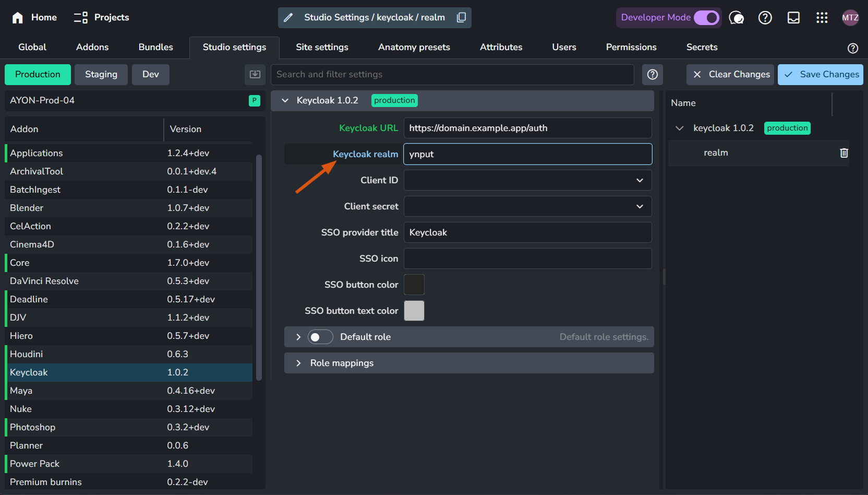Click the Save Changes button
The height and width of the screenshot is (495, 868).
point(820,75)
